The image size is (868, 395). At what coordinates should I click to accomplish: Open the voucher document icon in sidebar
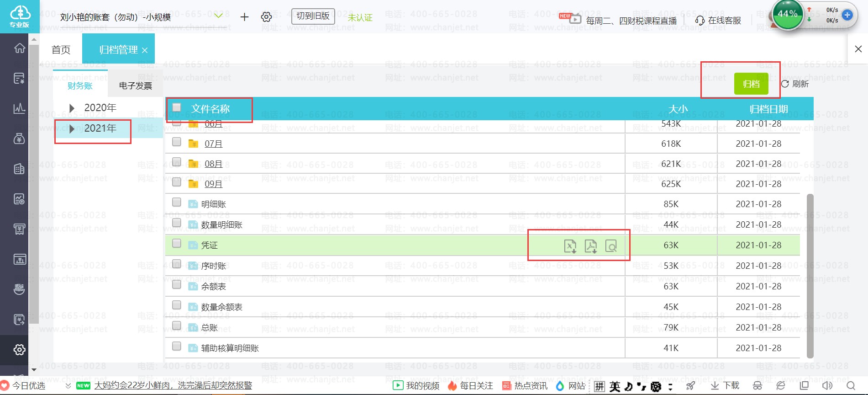click(19, 78)
